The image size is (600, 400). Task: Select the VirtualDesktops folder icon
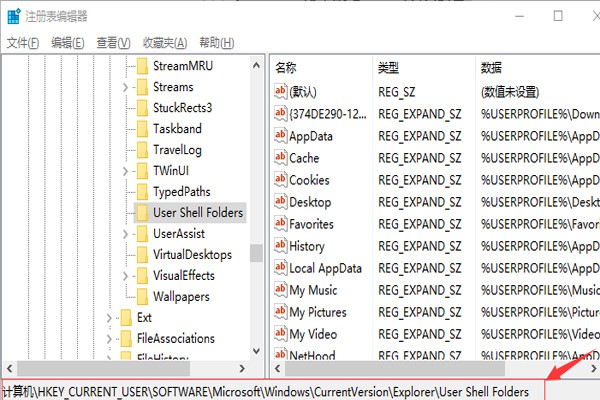point(142,255)
